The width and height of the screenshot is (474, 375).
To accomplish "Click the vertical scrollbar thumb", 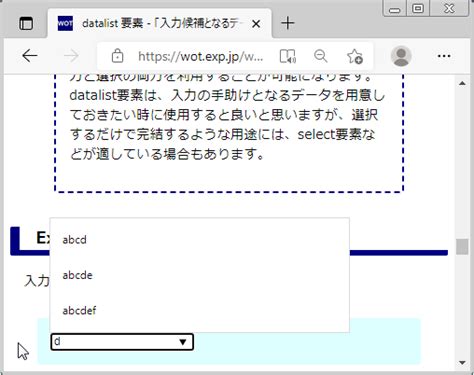I will [x=462, y=247].
